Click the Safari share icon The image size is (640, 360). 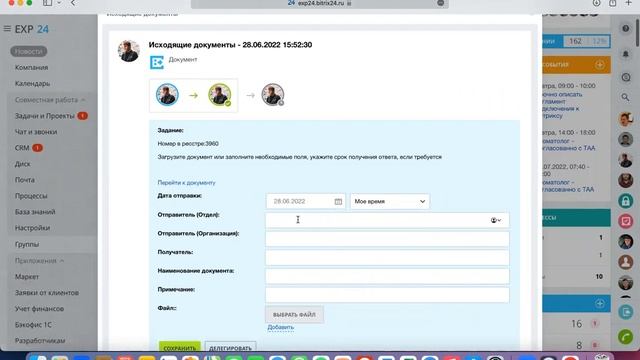point(613,3)
